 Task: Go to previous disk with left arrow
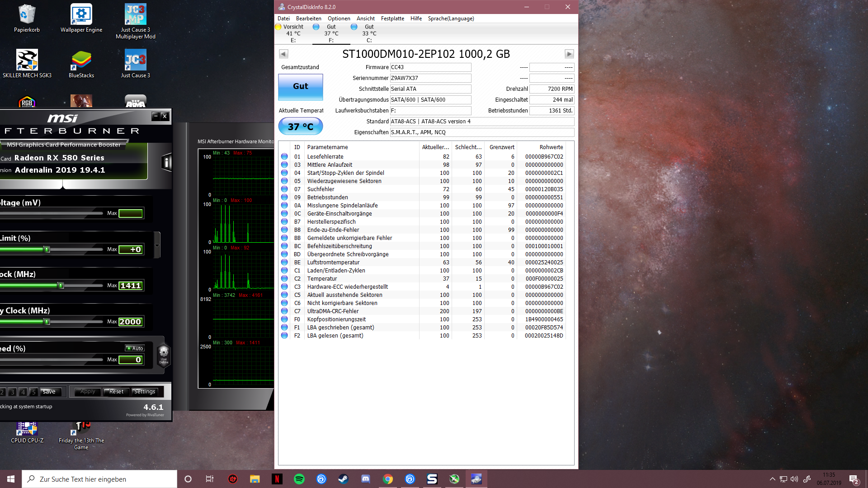tap(283, 54)
